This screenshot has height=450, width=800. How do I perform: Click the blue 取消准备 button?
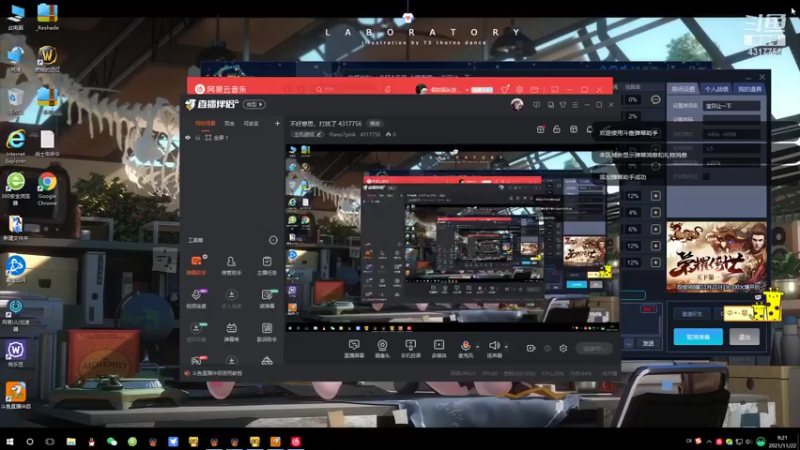[x=698, y=337]
